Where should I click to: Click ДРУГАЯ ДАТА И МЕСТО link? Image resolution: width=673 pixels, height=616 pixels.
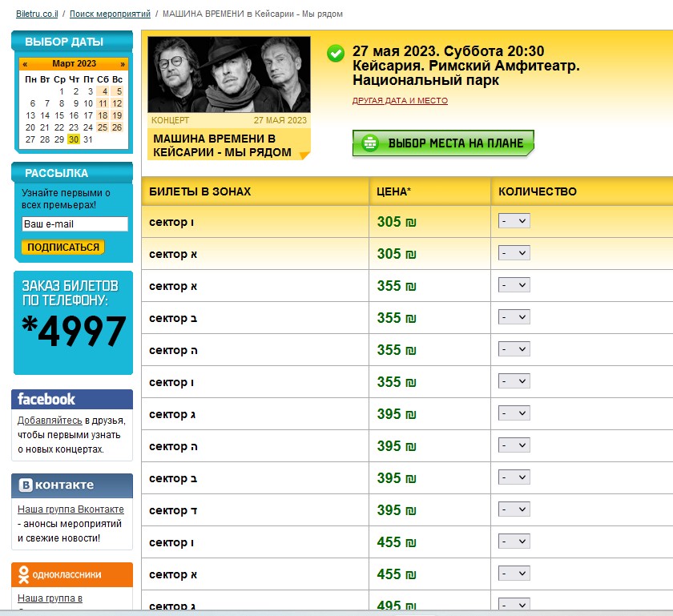click(400, 100)
